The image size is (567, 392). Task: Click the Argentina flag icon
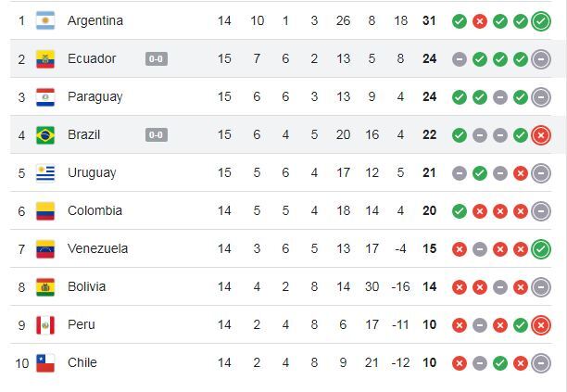45,20
